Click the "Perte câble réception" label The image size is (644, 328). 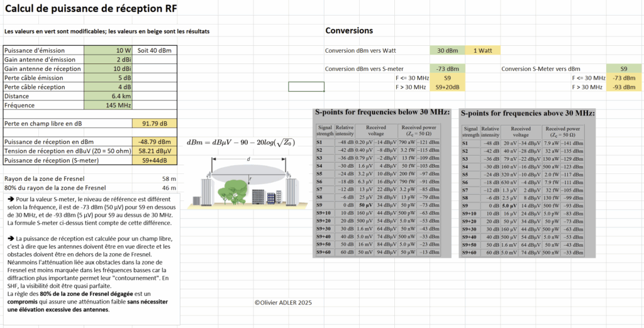(x=35, y=87)
